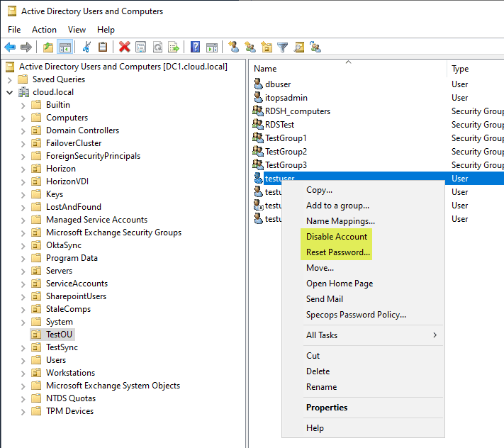Viewport: 504px width, 448px height.
Task: Select Reset Password in context menu
Action: 338,252
